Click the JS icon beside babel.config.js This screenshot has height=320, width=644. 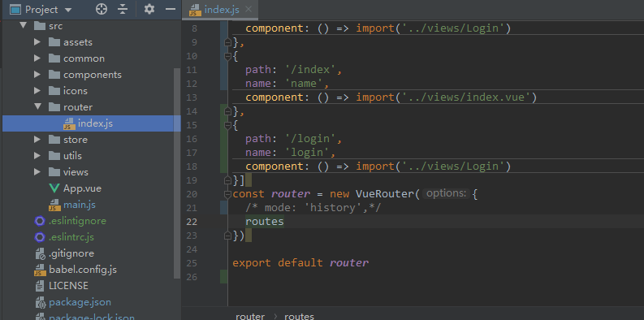[x=41, y=270]
